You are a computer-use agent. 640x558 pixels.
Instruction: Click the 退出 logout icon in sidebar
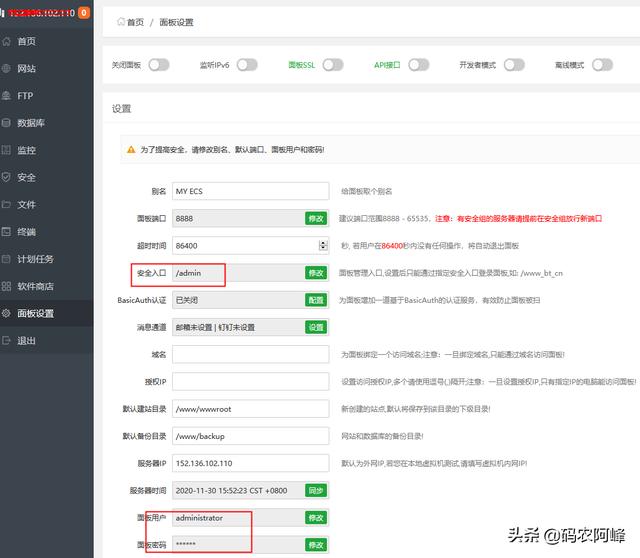click(x=6, y=340)
